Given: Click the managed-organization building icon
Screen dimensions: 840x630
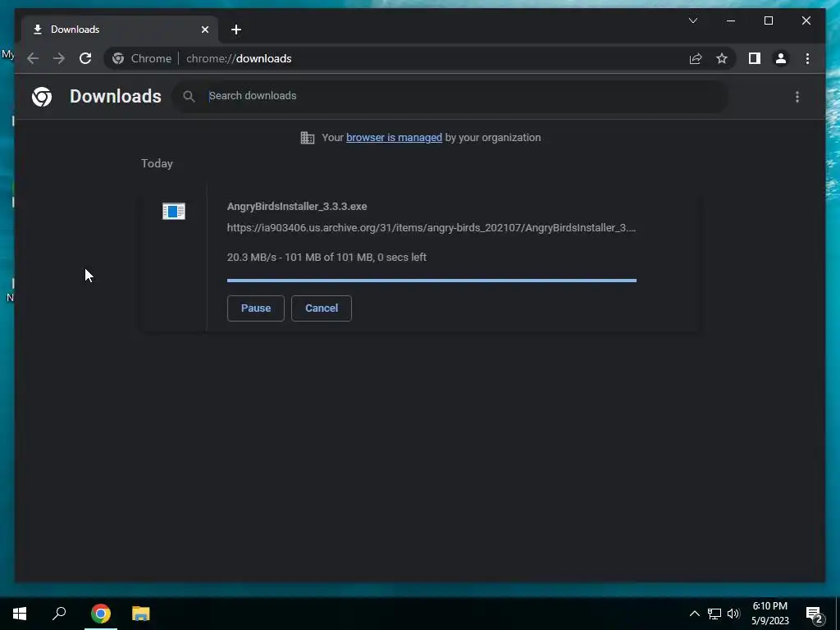Looking at the screenshot, I should pyautogui.click(x=308, y=138).
